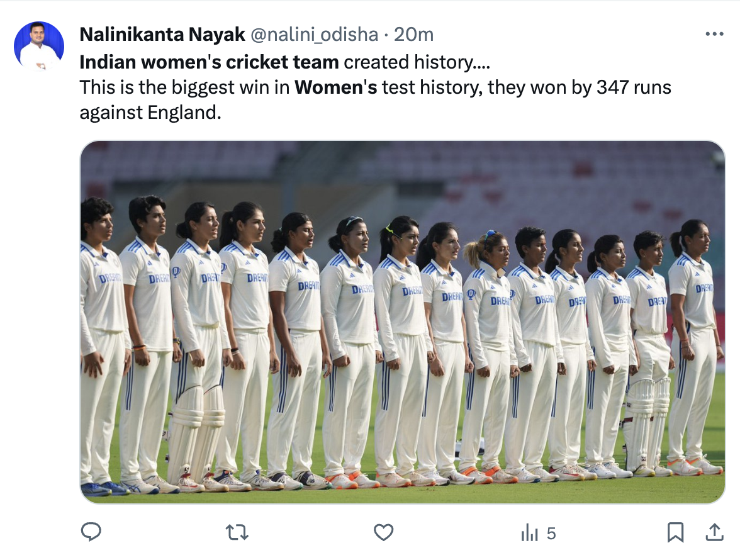Screen dimensions: 740x560
Task: Click the view count number 5
Action: tap(551, 534)
